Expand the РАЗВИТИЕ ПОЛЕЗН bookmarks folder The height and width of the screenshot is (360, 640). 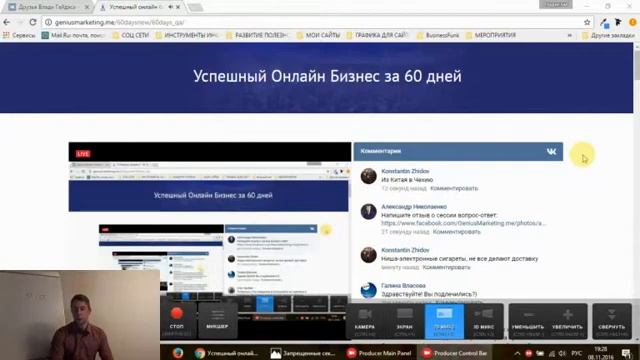click(x=257, y=36)
